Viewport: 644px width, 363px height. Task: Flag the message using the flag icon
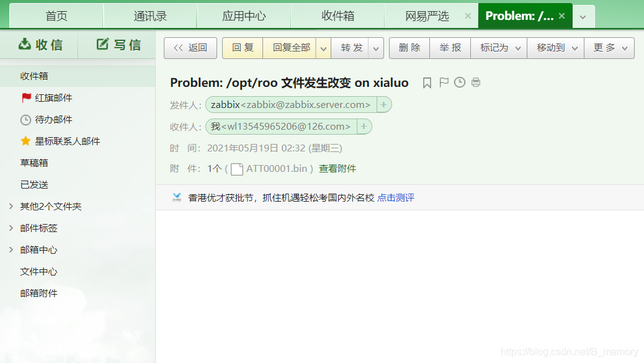pyautogui.click(x=442, y=82)
